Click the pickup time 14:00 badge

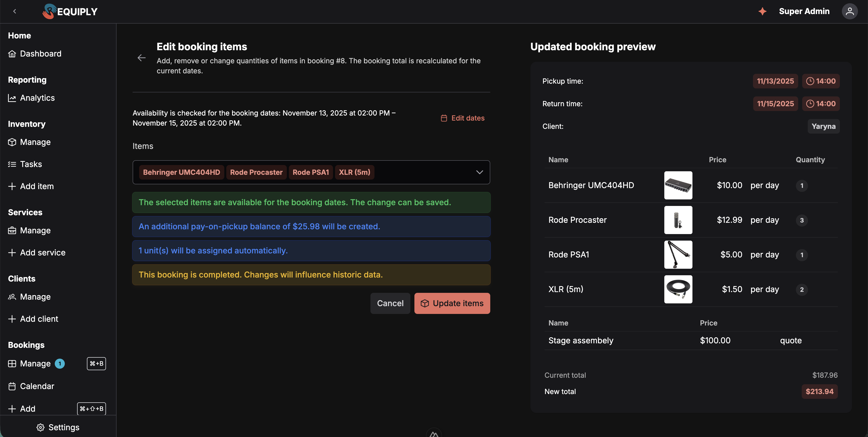point(821,81)
